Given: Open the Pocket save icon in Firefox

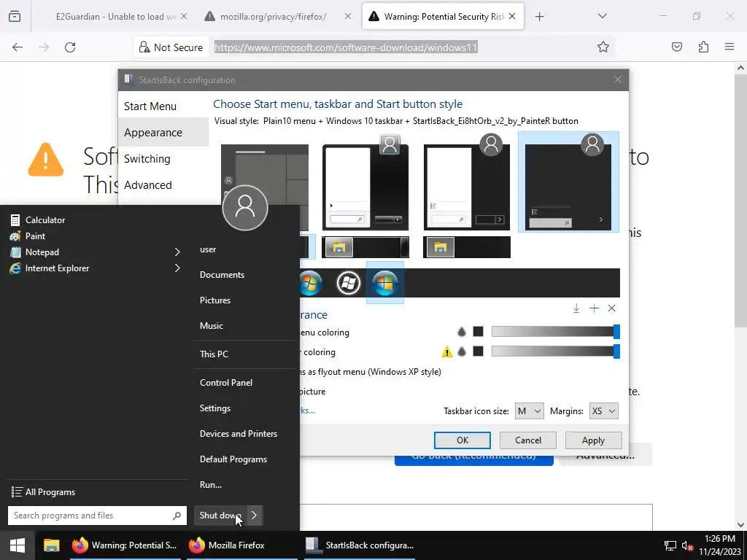Looking at the screenshot, I should [x=676, y=47].
